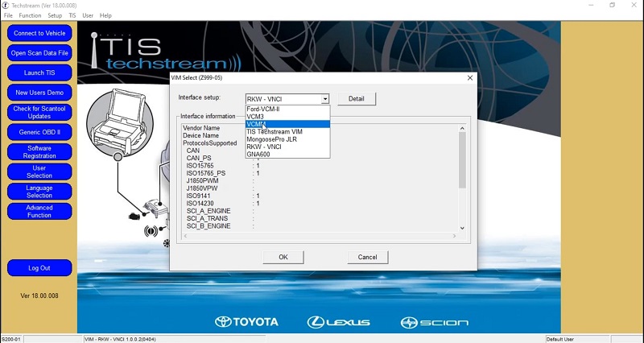Image resolution: width=644 pixels, height=343 pixels.
Task: Click vertical scrollbar thumb in interface info
Action: pyautogui.click(x=462, y=160)
